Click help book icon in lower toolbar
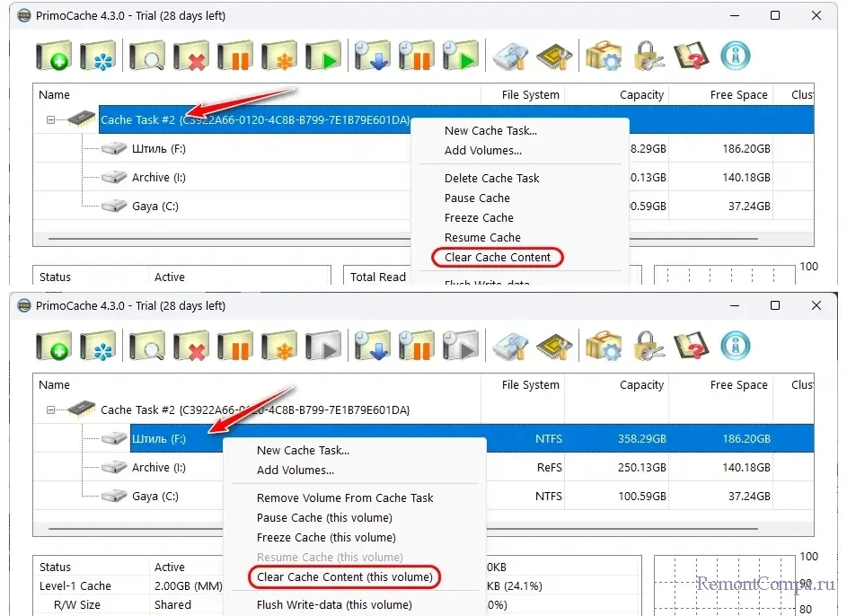Image resolution: width=847 pixels, height=616 pixels. point(692,347)
